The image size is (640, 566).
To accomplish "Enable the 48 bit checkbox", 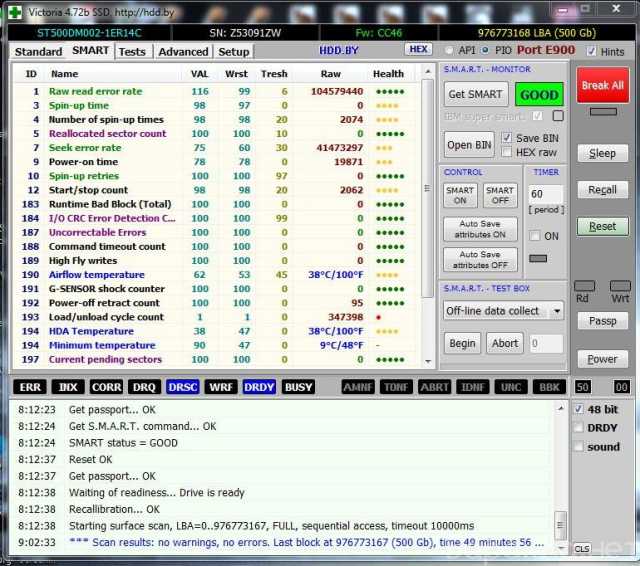I will click(x=580, y=409).
